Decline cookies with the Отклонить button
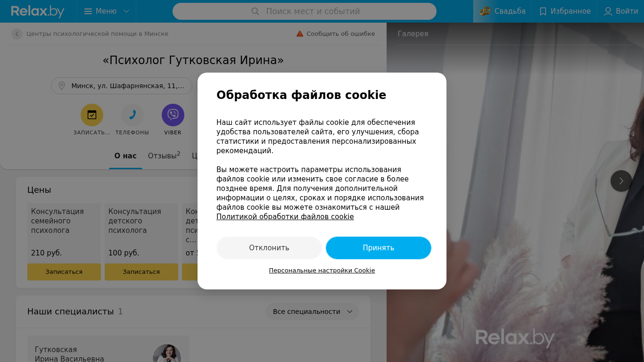The image size is (644, 362). (x=269, y=248)
